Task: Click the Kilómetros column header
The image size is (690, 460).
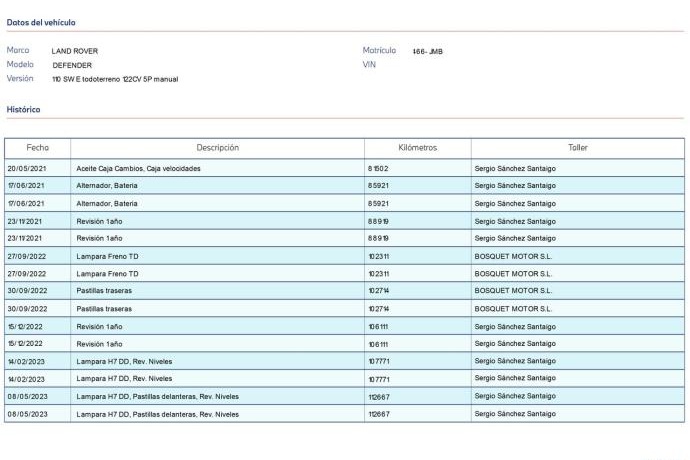Action: point(417,148)
